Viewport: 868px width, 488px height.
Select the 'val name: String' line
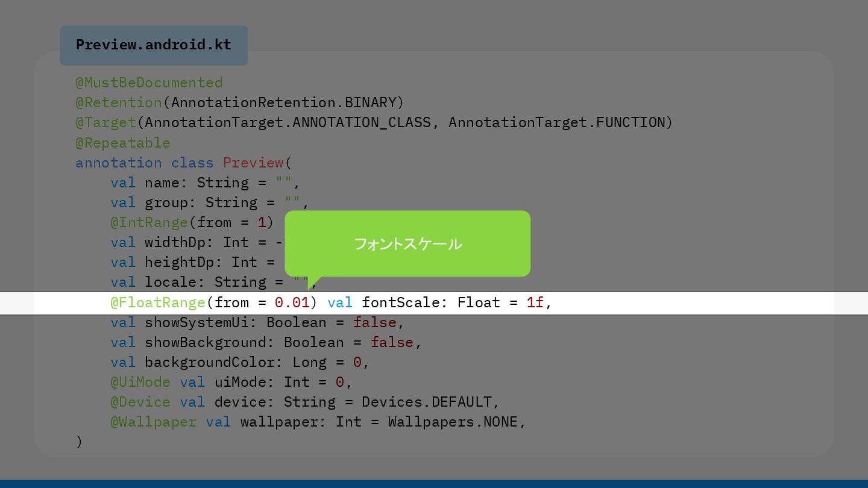pyautogui.click(x=206, y=183)
